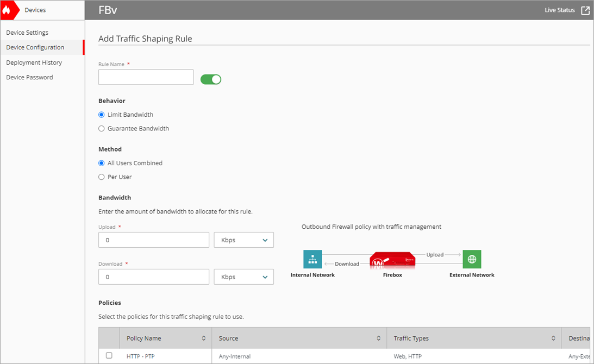Click the sort icon on the Source column

pyautogui.click(x=378, y=338)
